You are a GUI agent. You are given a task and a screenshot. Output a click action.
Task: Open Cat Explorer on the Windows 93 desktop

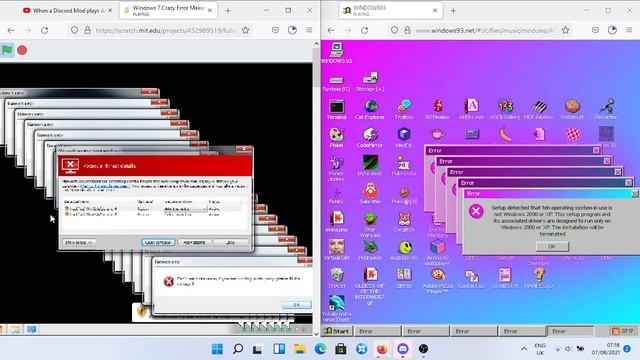[x=370, y=109]
